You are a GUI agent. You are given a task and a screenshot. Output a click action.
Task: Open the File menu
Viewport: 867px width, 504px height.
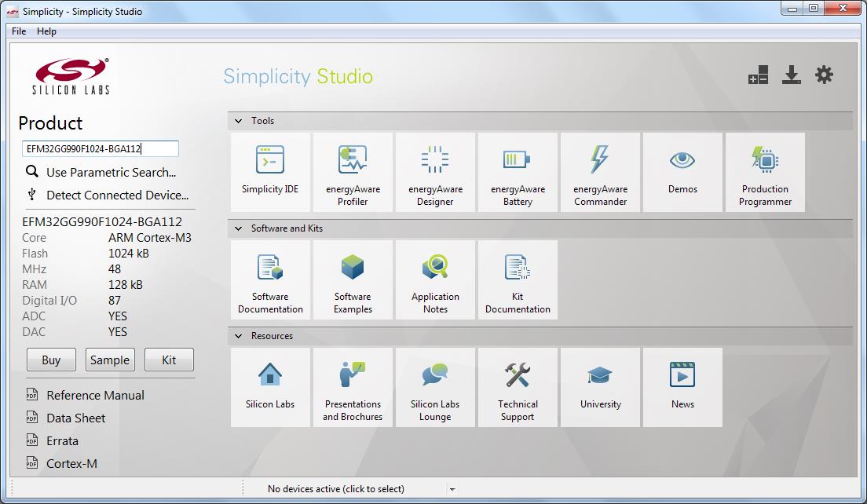(19, 31)
